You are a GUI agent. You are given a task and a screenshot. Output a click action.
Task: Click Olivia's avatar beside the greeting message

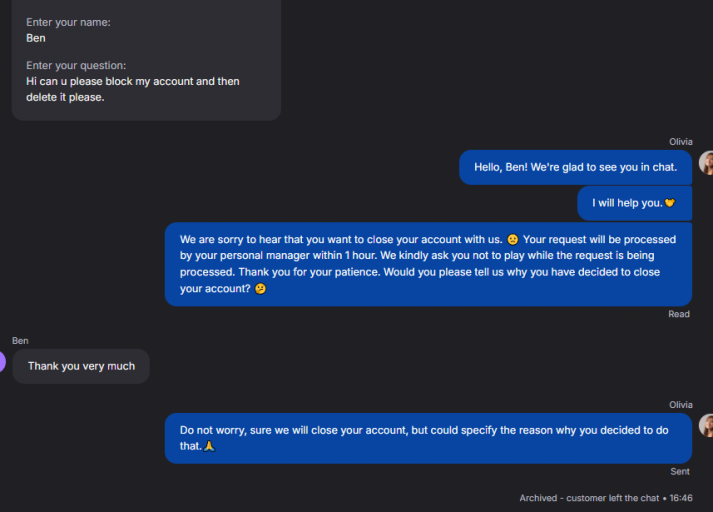click(x=707, y=163)
